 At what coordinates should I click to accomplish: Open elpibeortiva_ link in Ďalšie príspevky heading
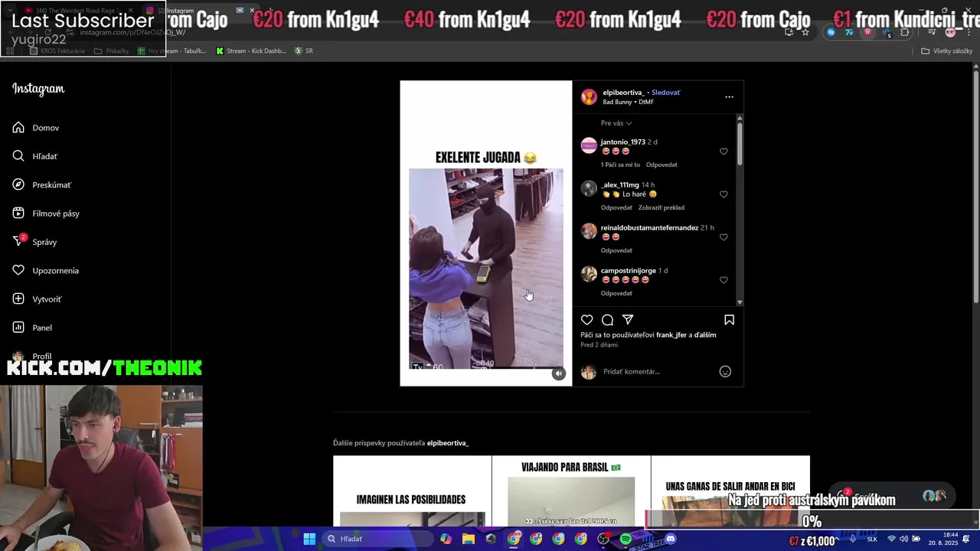coord(448,443)
